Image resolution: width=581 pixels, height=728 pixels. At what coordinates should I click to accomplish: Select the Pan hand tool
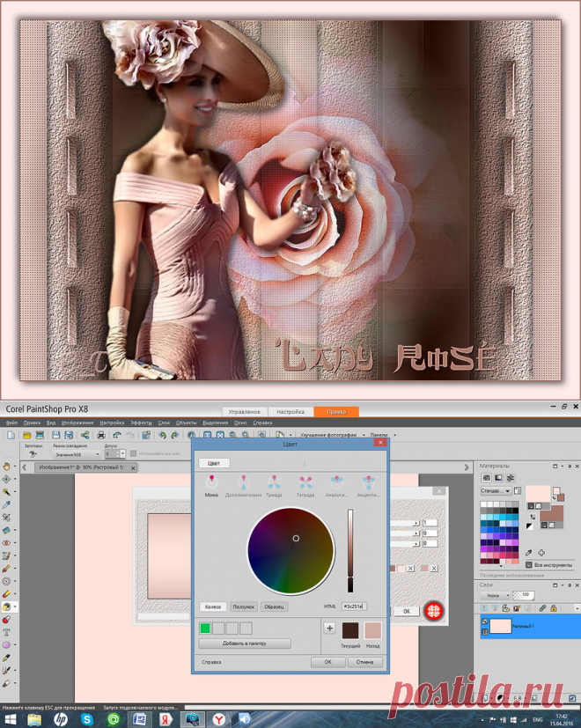click(7, 466)
